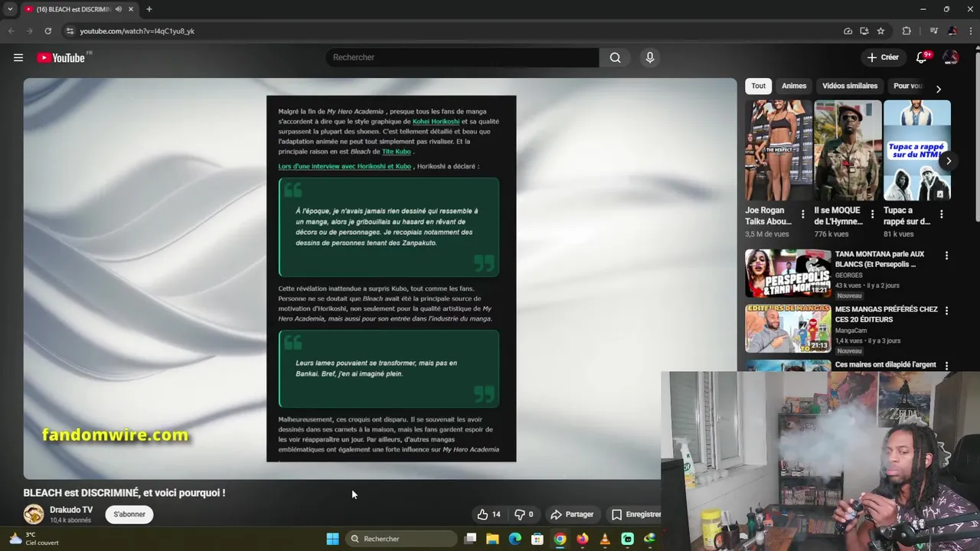Screen dimensions: 980x551
Task: Click the YouTube Rechercher search field
Action: pyautogui.click(x=464, y=57)
